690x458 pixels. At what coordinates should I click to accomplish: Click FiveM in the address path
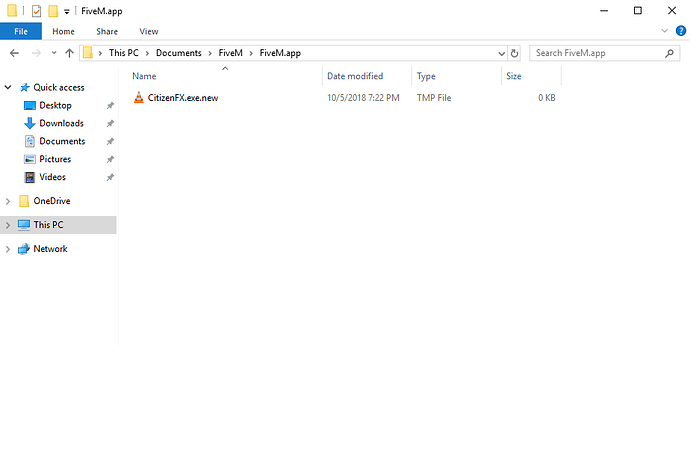231,53
